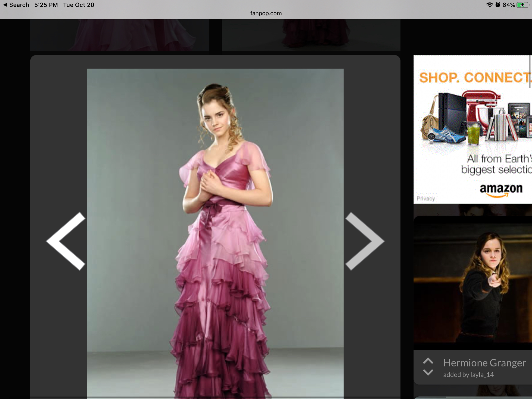Tap the Wi-Fi status icon

(x=489, y=5)
